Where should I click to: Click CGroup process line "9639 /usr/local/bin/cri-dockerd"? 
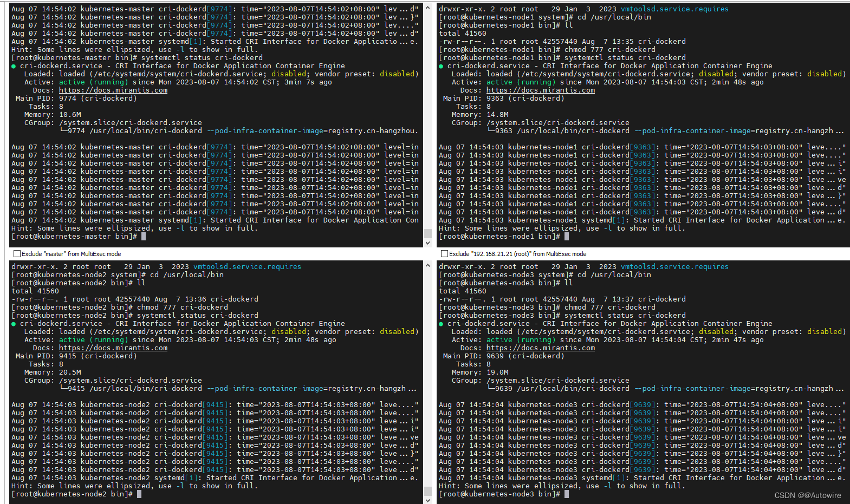(x=665, y=389)
